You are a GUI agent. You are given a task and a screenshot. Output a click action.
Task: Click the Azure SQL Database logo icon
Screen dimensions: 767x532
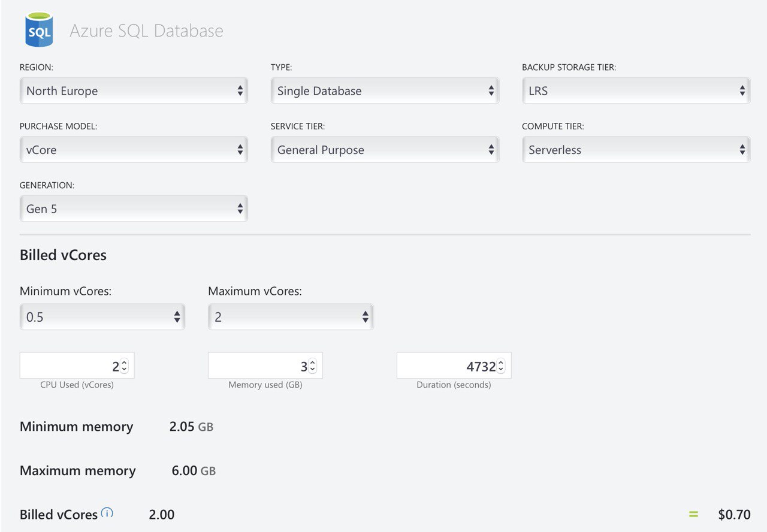39,29
